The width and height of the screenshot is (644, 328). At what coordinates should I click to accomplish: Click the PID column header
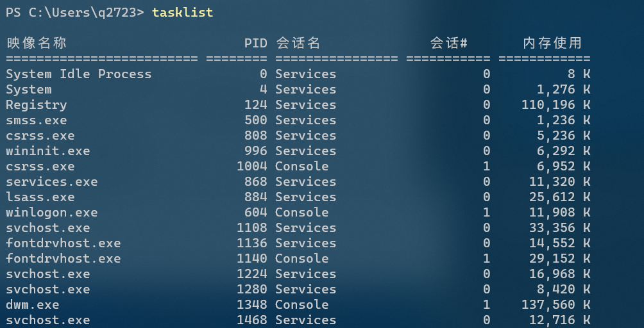tap(255, 43)
